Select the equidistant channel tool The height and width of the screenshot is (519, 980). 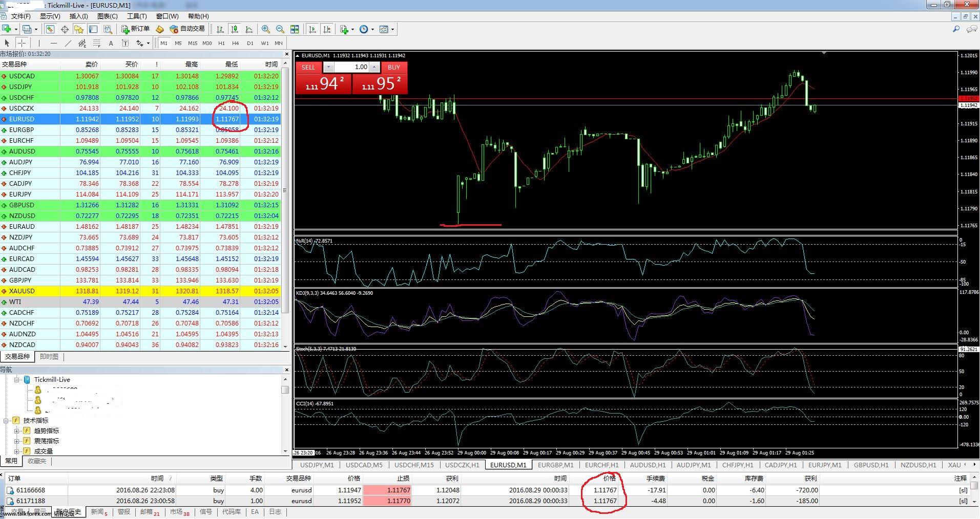tap(82, 43)
